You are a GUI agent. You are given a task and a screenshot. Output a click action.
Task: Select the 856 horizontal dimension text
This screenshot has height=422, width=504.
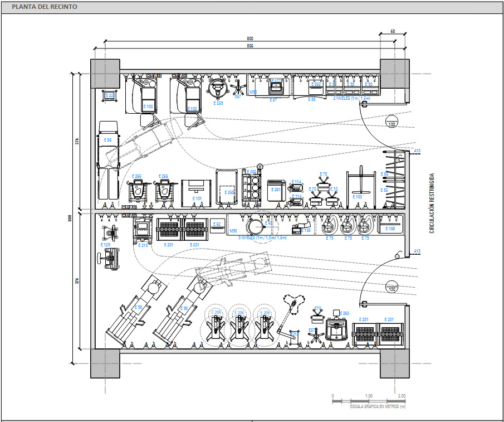coord(250,46)
